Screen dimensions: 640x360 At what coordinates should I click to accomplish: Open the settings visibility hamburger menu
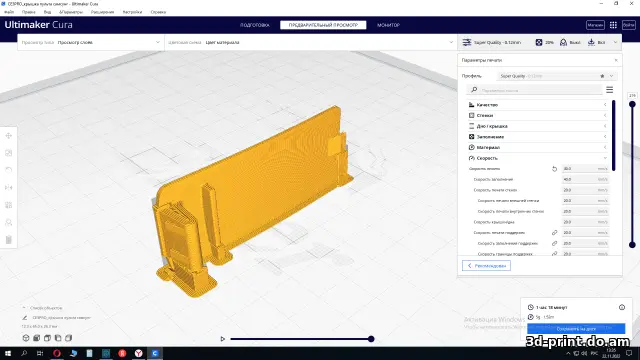click(x=609, y=90)
